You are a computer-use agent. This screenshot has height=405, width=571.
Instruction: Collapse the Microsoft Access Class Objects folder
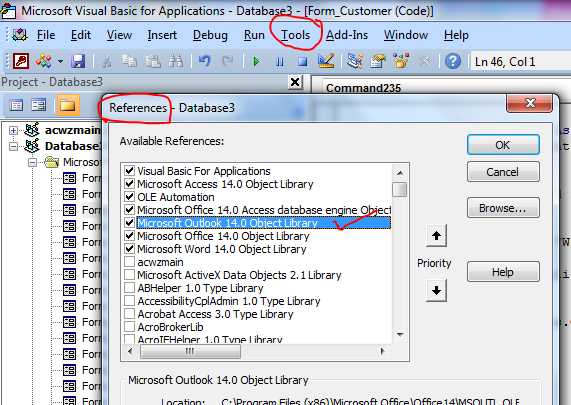coord(33,162)
